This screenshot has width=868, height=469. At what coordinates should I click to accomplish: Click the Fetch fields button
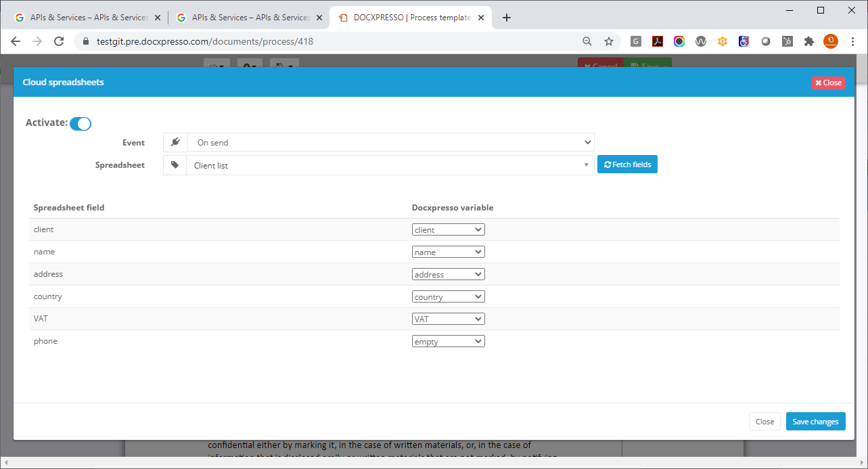pos(627,164)
